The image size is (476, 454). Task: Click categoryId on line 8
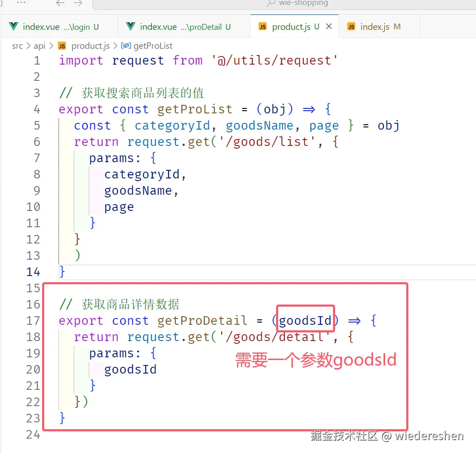[x=142, y=175]
